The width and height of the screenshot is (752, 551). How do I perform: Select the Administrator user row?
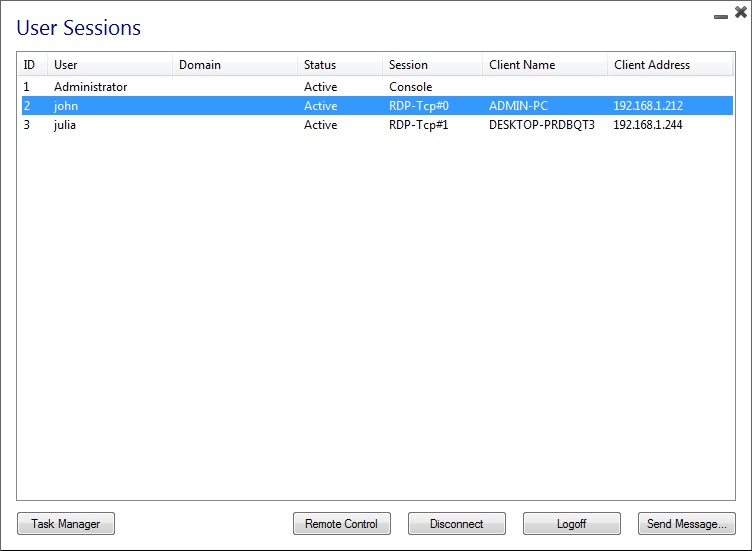[377, 87]
